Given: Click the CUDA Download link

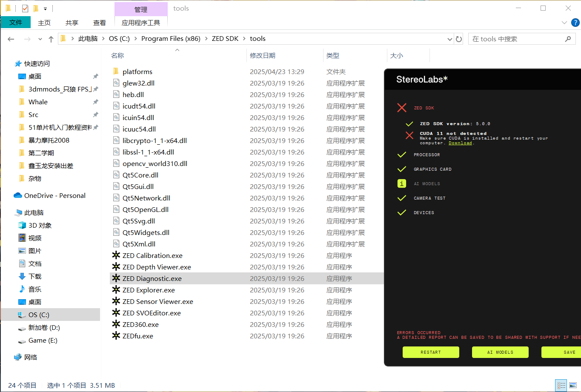Looking at the screenshot, I should point(460,143).
